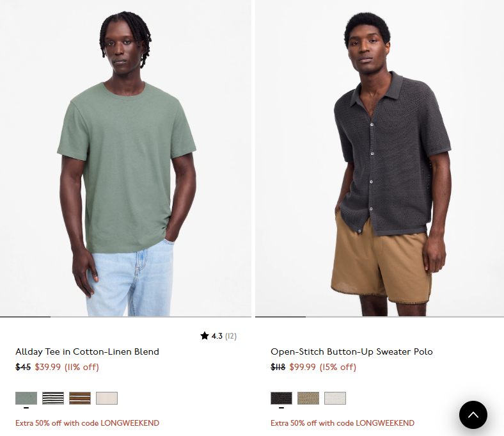This screenshot has height=436, width=504.
Task: Select the white swatch for Sweater Polo
Action: pos(335,398)
